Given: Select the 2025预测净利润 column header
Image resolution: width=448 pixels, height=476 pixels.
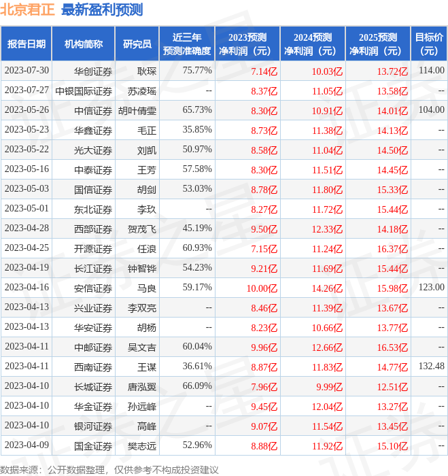Looking at the screenshot, I should point(378,44).
